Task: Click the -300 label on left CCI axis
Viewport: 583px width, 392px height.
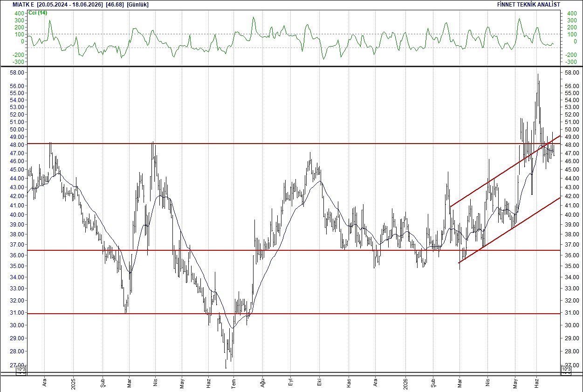Action: [19, 62]
